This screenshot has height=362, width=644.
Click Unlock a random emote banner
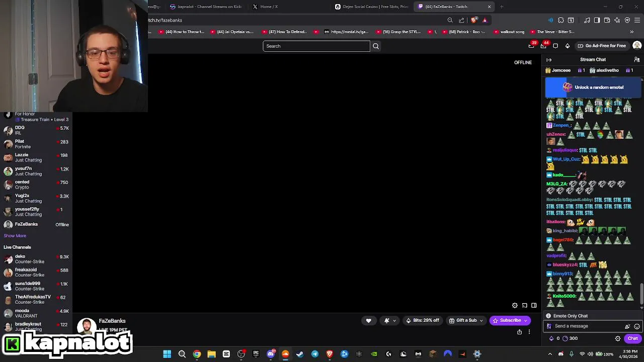coord(594,87)
